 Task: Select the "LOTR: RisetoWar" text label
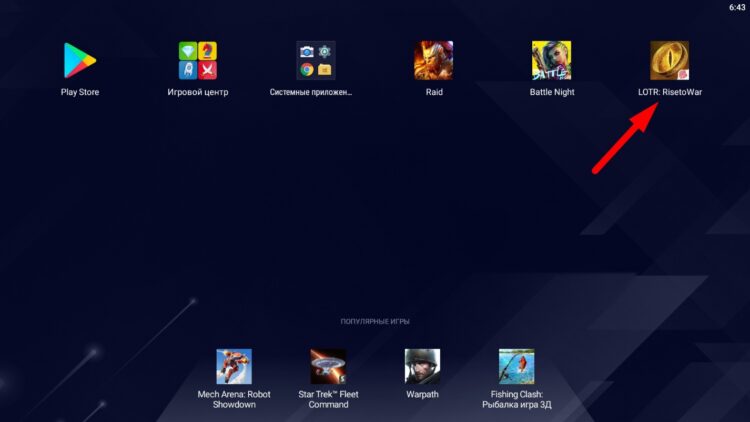(669, 93)
